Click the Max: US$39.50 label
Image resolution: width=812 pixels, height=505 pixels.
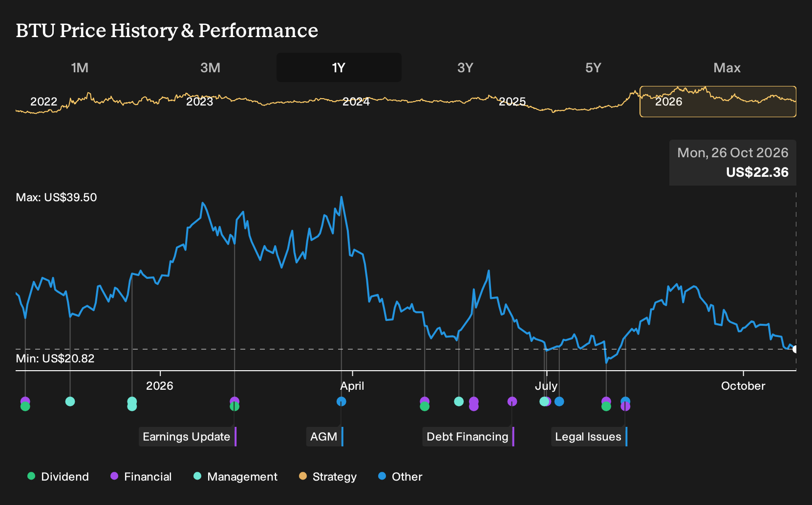click(x=56, y=197)
